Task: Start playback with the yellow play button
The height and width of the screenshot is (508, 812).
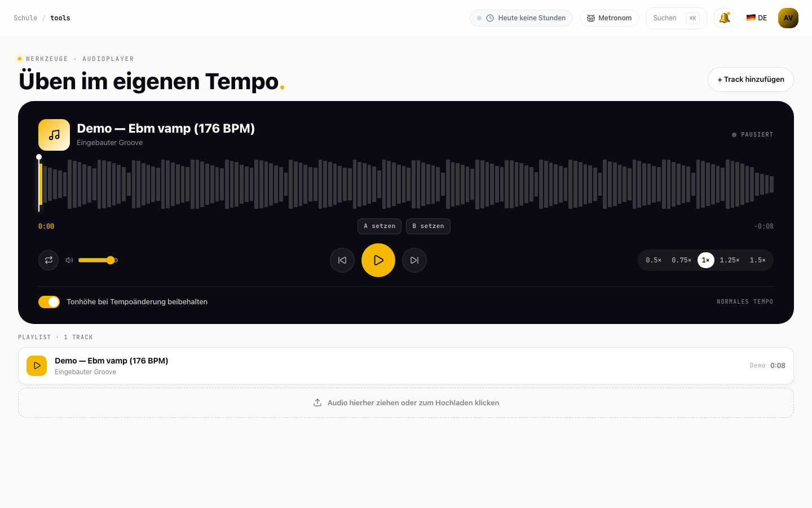Action: click(378, 260)
